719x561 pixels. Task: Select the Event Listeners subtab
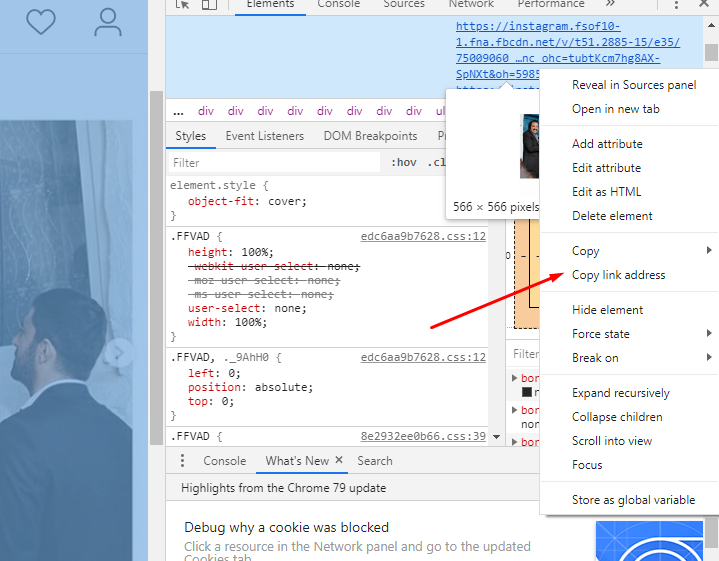coord(265,136)
